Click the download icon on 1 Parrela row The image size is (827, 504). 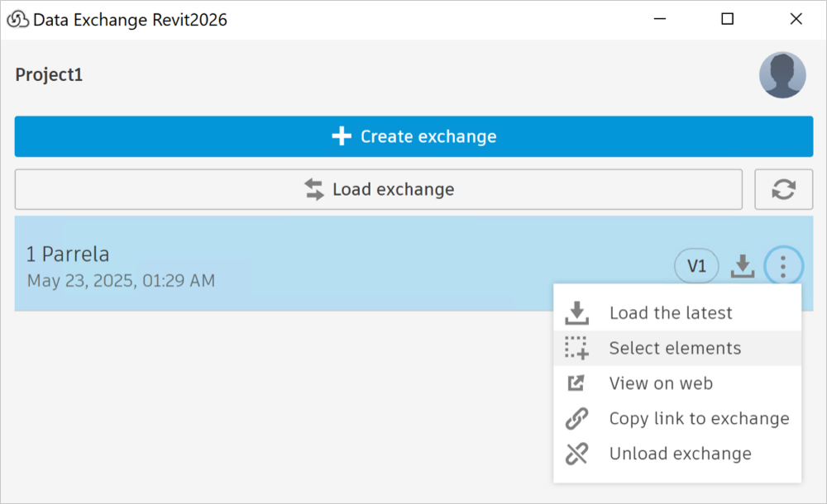point(743,265)
